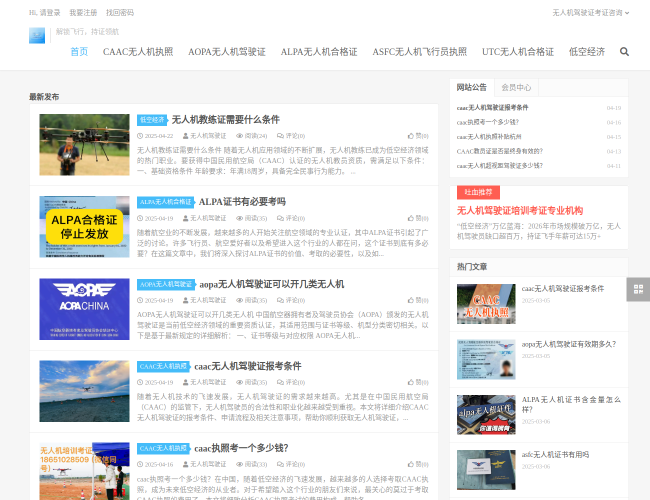Open comments for aopa无人机驾驶证可以开几类无人机
This screenshot has width=650, height=500.
[x=291, y=300]
